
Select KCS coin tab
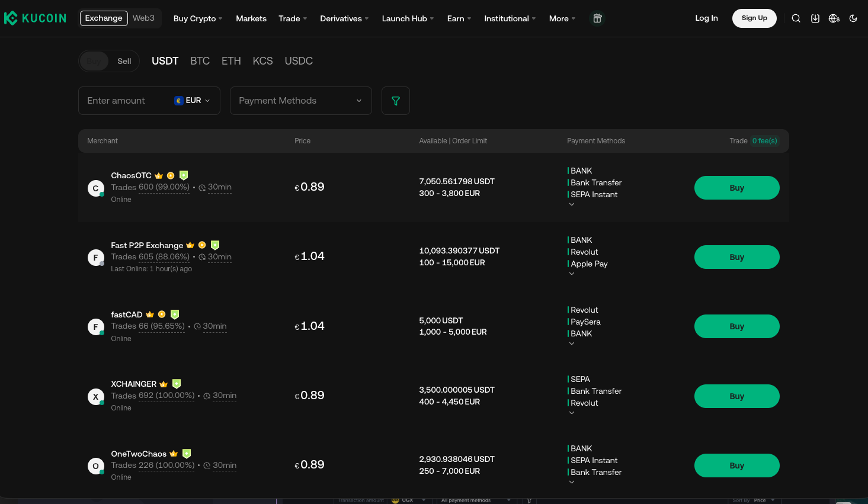[263, 61]
